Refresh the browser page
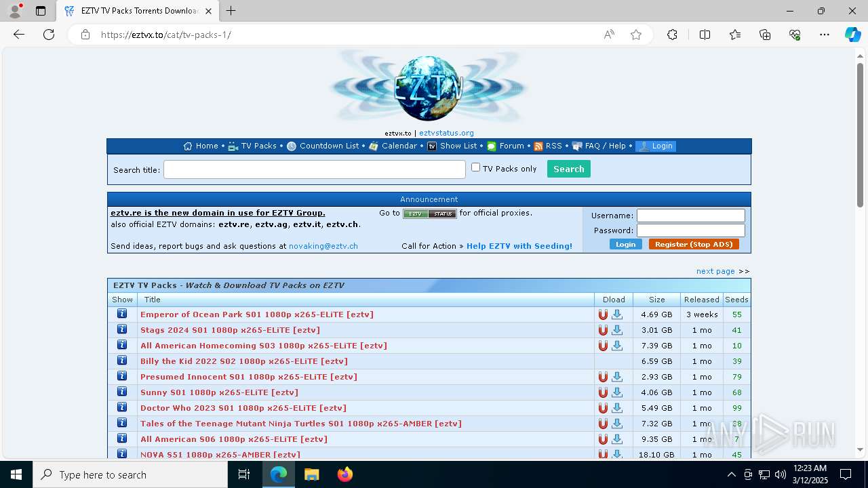This screenshot has width=868, height=488. [x=49, y=35]
